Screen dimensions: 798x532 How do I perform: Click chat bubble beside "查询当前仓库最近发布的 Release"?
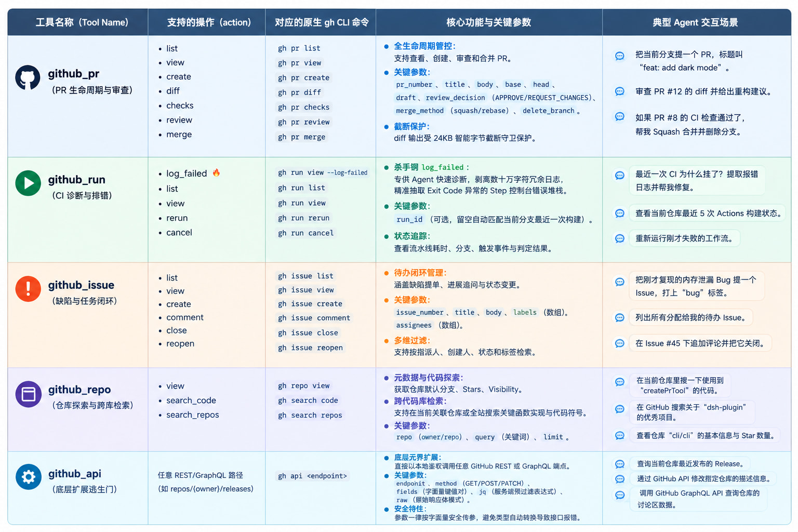point(619,464)
